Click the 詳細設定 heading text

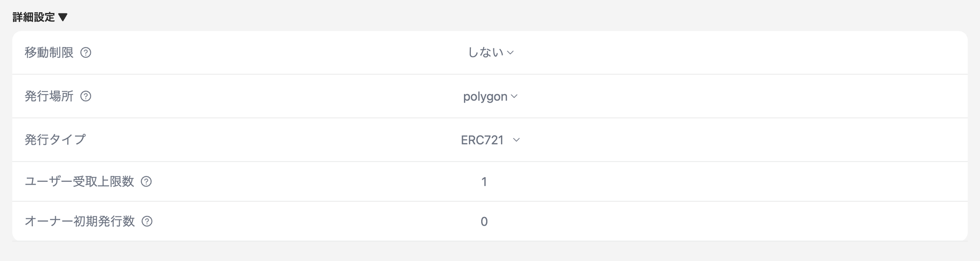pyautogui.click(x=34, y=17)
